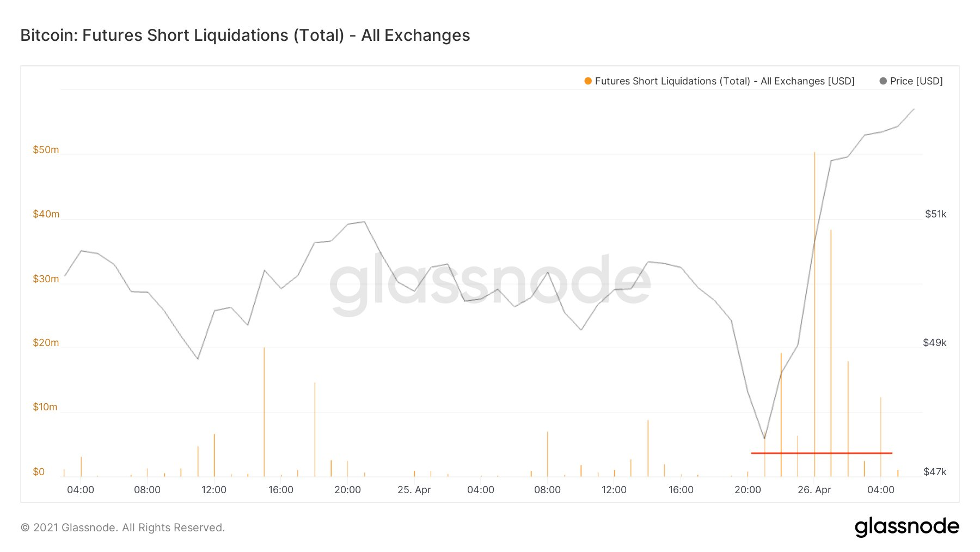
Task: Click the $40m y-axis label
Action: tap(46, 214)
